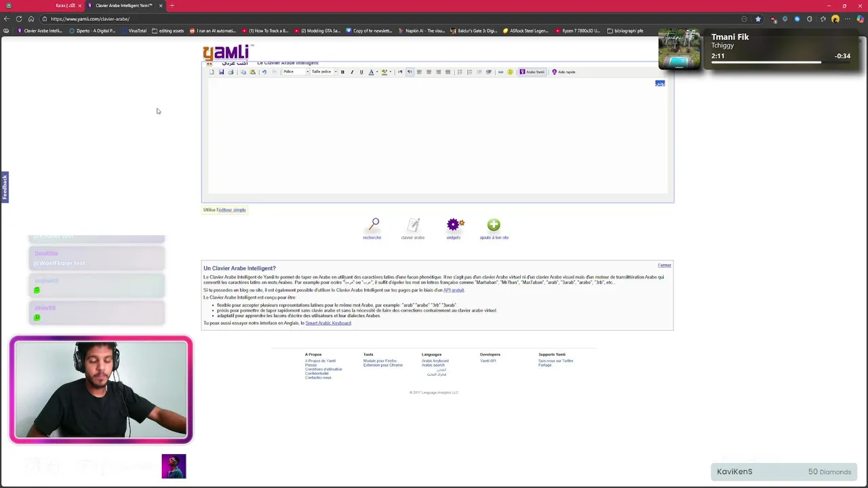Click 'Fermer' to close the info box

[x=665, y=266]
